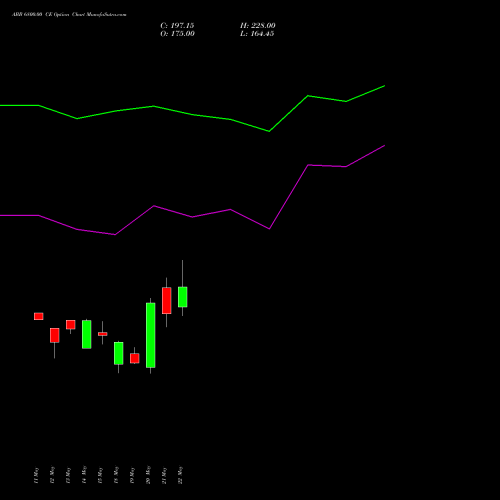The width and height of the screenshot is (500, 500).
Task: Select the 22 May date label
Action: [x=180, y=475]
